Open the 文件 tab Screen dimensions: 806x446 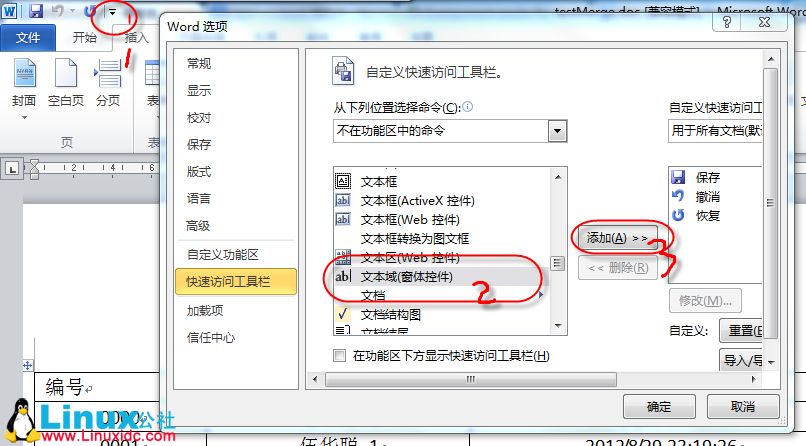click(28, 38)
